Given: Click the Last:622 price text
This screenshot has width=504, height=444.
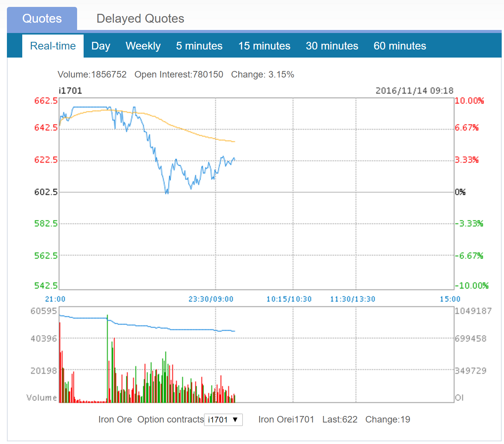Looking at the screenshot, I should (x=339, y=419).
